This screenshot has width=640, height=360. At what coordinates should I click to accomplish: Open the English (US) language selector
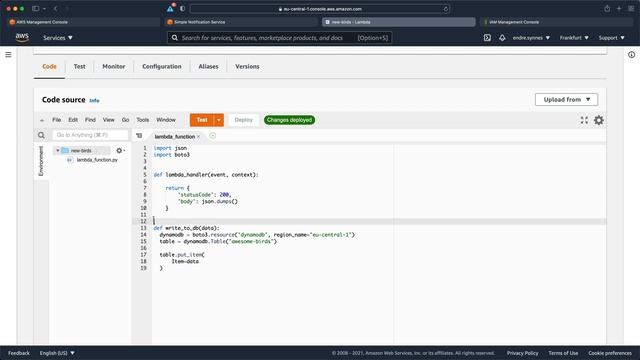coord(57,353)
